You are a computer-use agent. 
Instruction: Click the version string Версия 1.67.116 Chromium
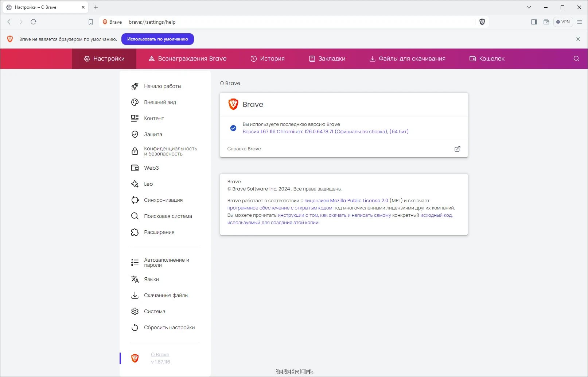pos(326,132)
